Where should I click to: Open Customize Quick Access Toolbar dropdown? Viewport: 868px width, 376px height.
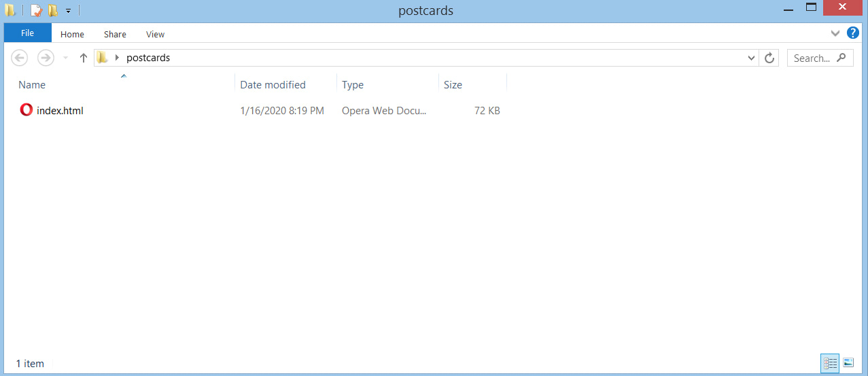pos(68,12)
